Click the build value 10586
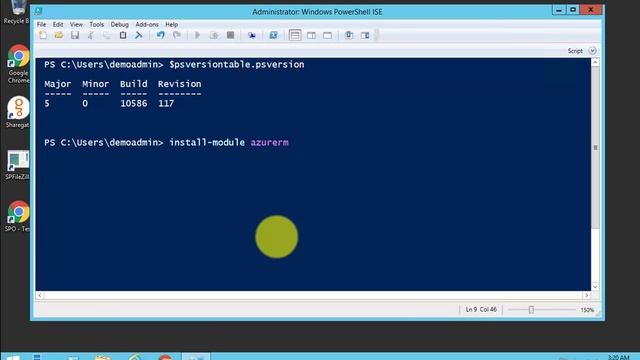The image size is (640, 360). coord(133,103)
